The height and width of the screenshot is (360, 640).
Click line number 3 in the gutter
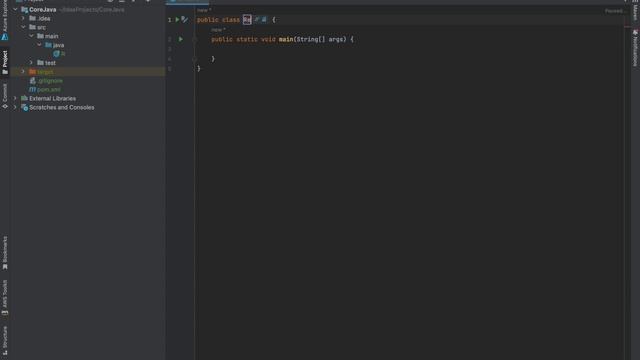click(x=169, y=49)
